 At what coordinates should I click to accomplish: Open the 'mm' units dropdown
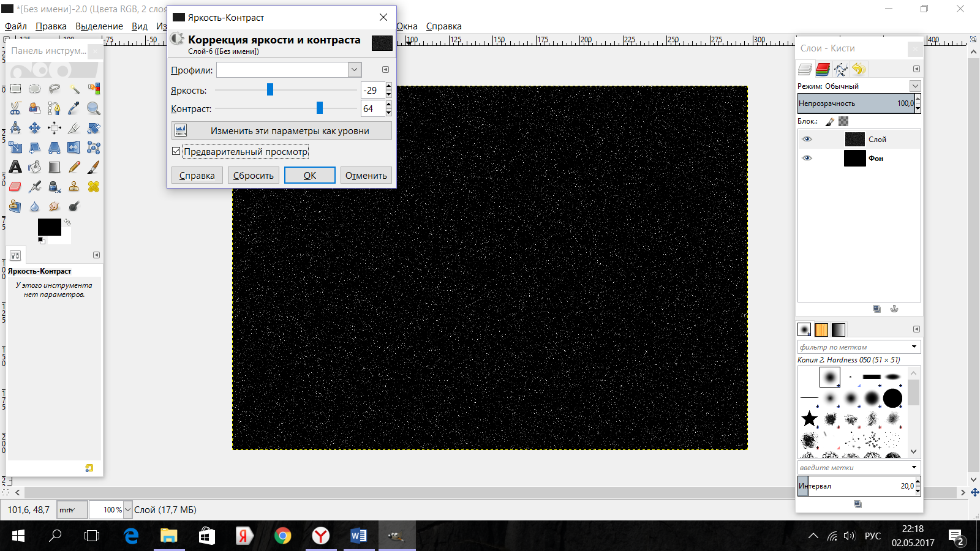(x=72, y=509)
